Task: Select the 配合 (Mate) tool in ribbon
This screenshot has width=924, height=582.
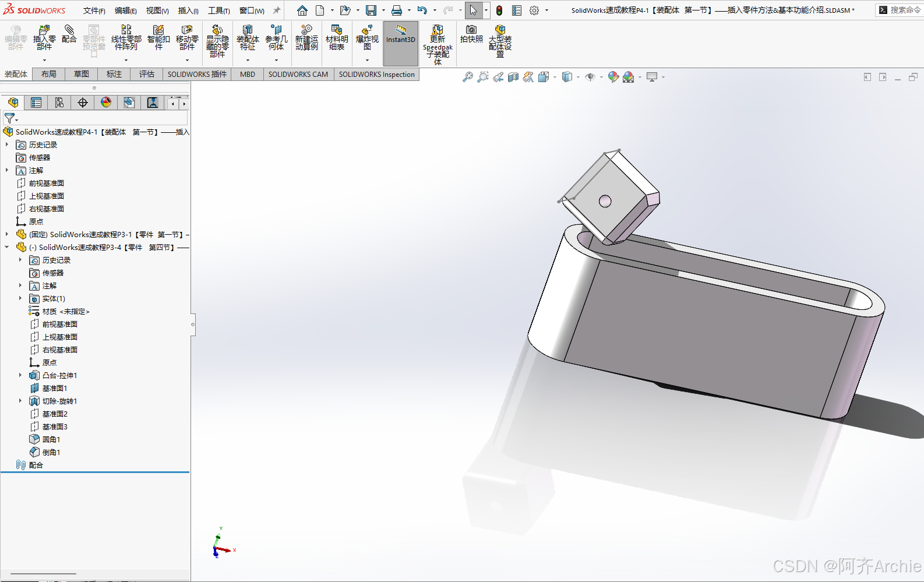Action: click(69, 34)
